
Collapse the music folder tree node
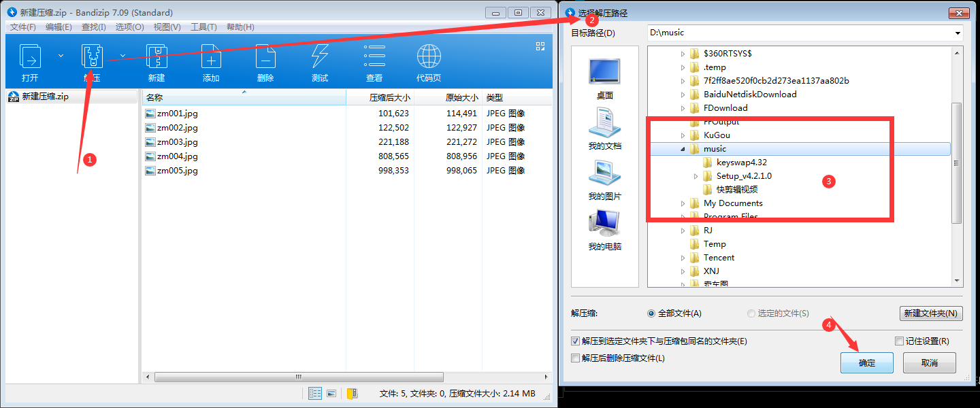point(683,149)
